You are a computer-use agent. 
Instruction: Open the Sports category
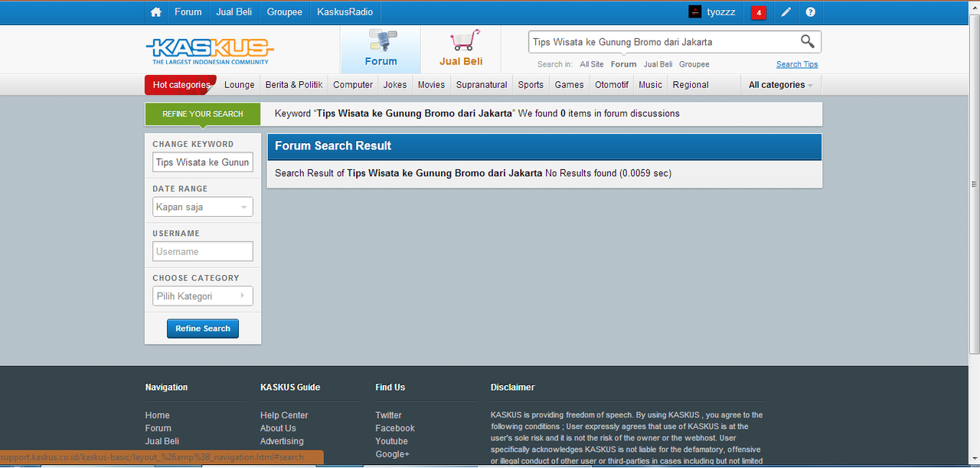(x=531, y=85)
